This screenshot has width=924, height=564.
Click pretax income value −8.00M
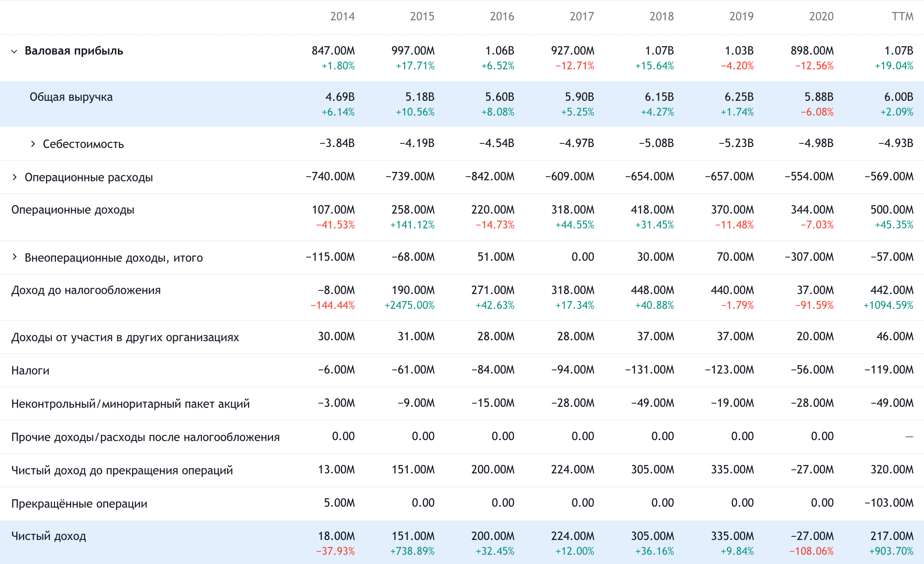click(x=336, y=290)
